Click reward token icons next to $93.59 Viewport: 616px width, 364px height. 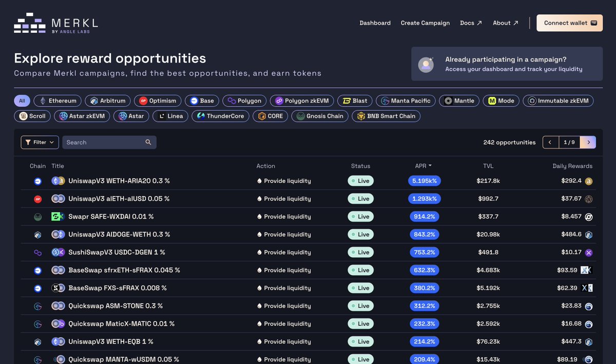[587, 270]
